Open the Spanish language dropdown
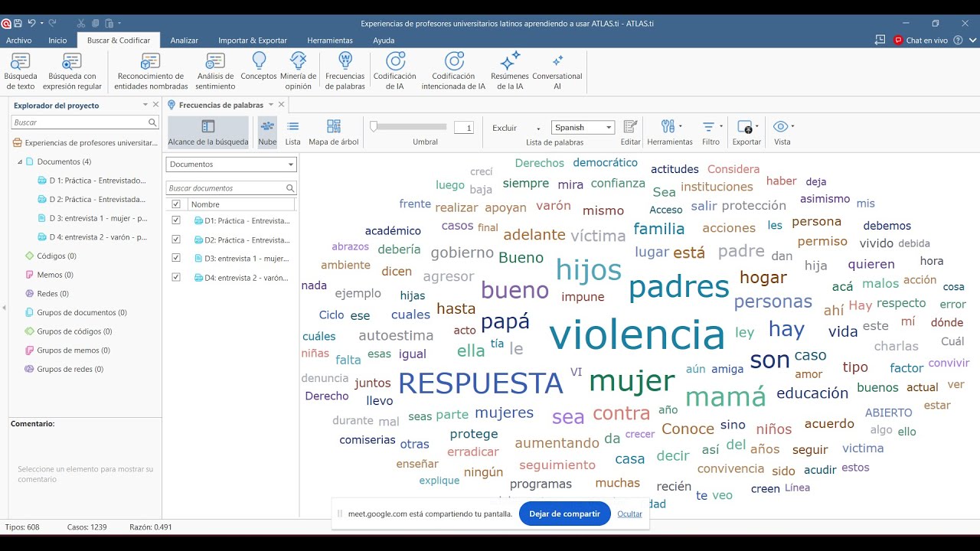Viewport: 980px width, 551px height. [583, 128]
